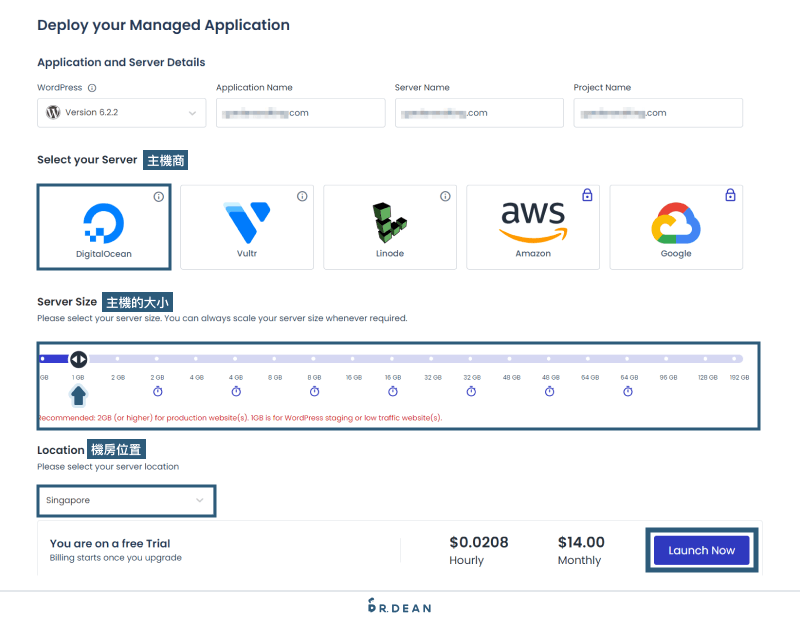The image size is (800, 621).
Task: Select the DigitalOcean provider logo
Action: click(x=103, y=222)
